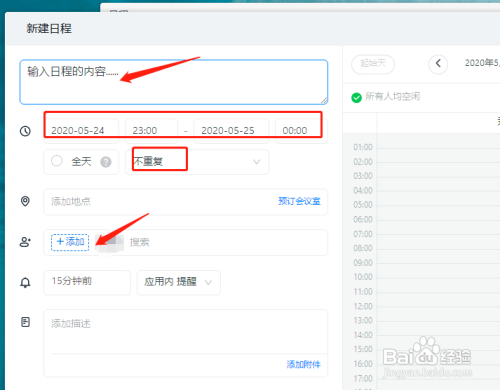Click the 添加描述 description field
This screenshot has height=390, width=500.
[x=186, y=332]
